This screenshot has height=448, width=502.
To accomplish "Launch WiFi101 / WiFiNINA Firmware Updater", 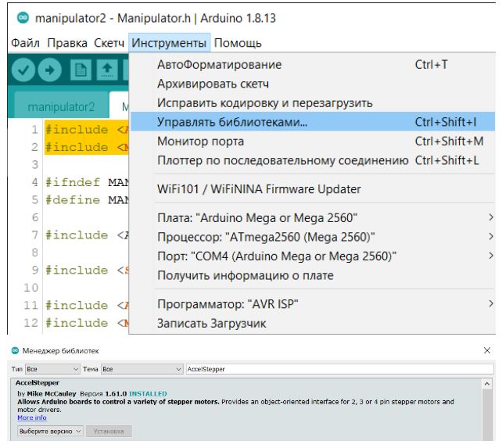I will click(x=312, y=189).
